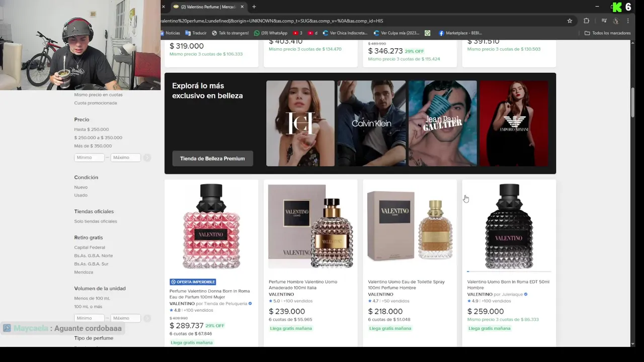Image resolution: width=644 pixels, height=362 pixels.
Task: Click the price Mínimo input field
Action: (89, 157)
